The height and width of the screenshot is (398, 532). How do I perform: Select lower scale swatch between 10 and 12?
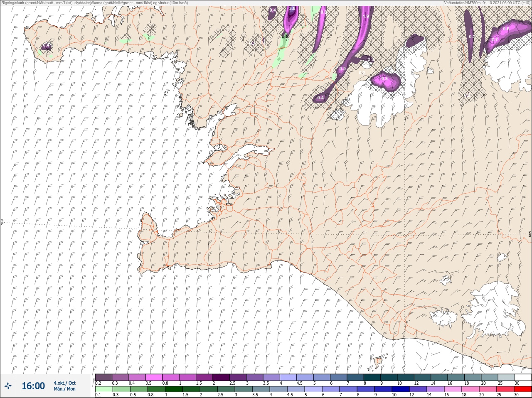click(x=401, y=389)
